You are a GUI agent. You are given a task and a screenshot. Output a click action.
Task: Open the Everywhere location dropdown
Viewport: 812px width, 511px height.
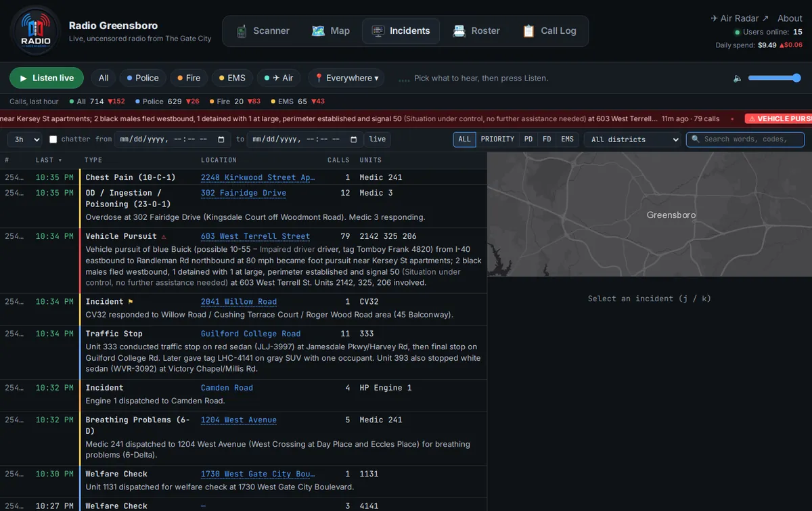pos(346,78)
